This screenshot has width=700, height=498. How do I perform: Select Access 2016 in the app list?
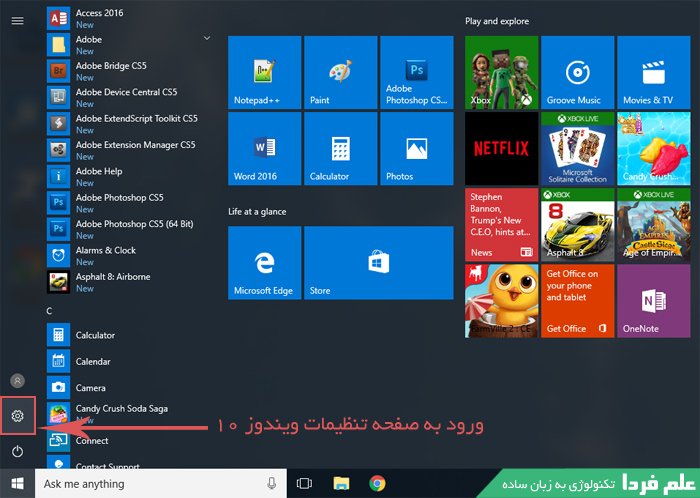point(100,18)
